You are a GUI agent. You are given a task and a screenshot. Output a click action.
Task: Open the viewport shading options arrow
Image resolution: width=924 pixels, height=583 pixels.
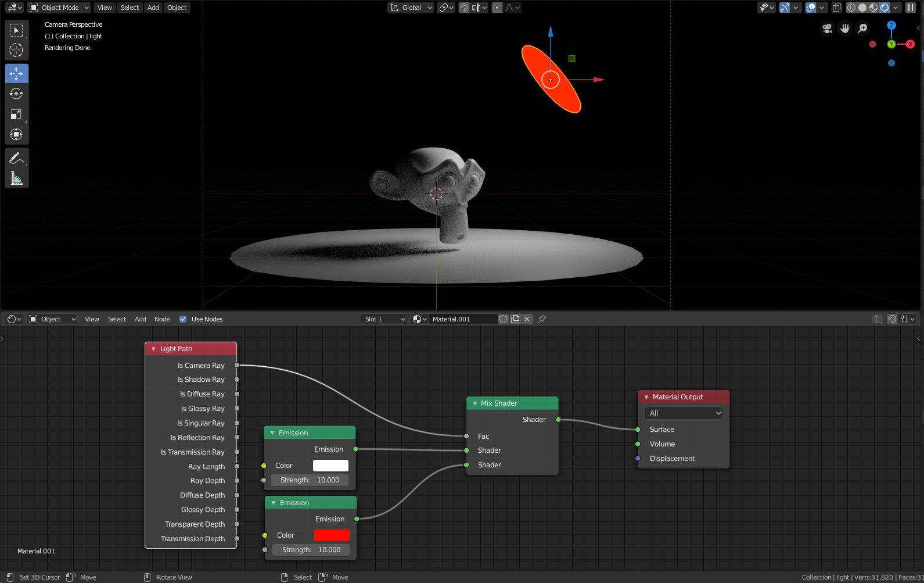pos(896,8)
